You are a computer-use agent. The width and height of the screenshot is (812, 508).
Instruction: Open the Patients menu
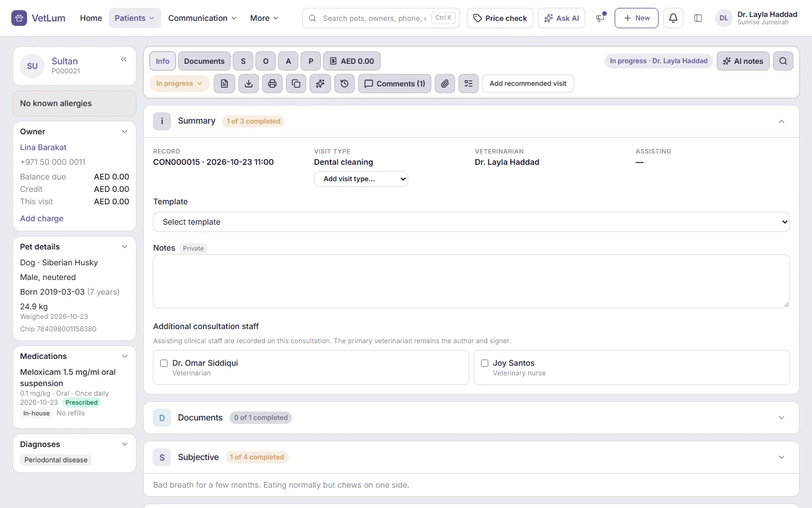click(x=135, y=18)
